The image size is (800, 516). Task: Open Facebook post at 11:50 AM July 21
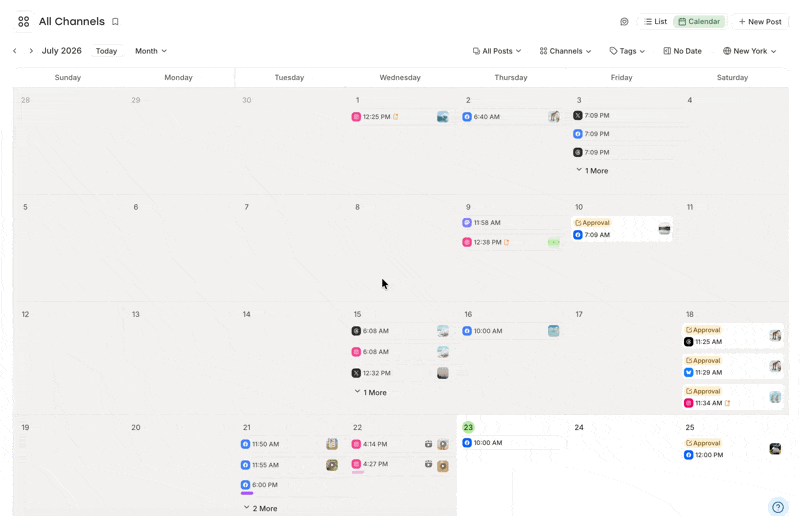(x=290, y=444)
